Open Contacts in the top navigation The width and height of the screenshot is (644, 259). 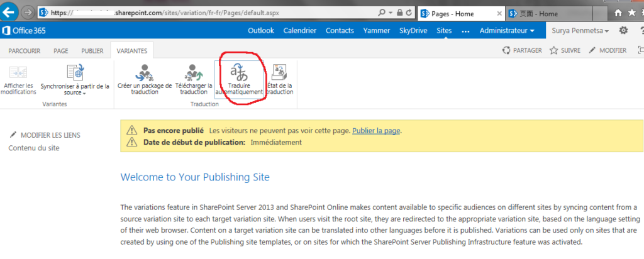(340, 30)
